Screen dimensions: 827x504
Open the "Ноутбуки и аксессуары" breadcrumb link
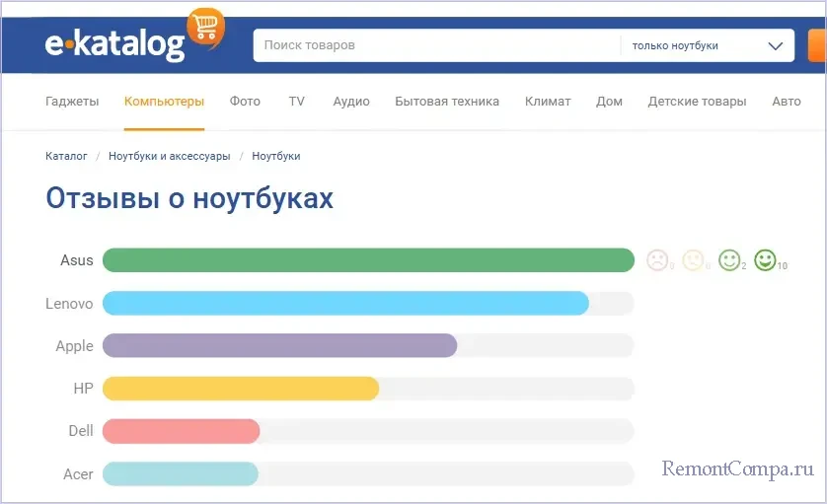(169, 156)
